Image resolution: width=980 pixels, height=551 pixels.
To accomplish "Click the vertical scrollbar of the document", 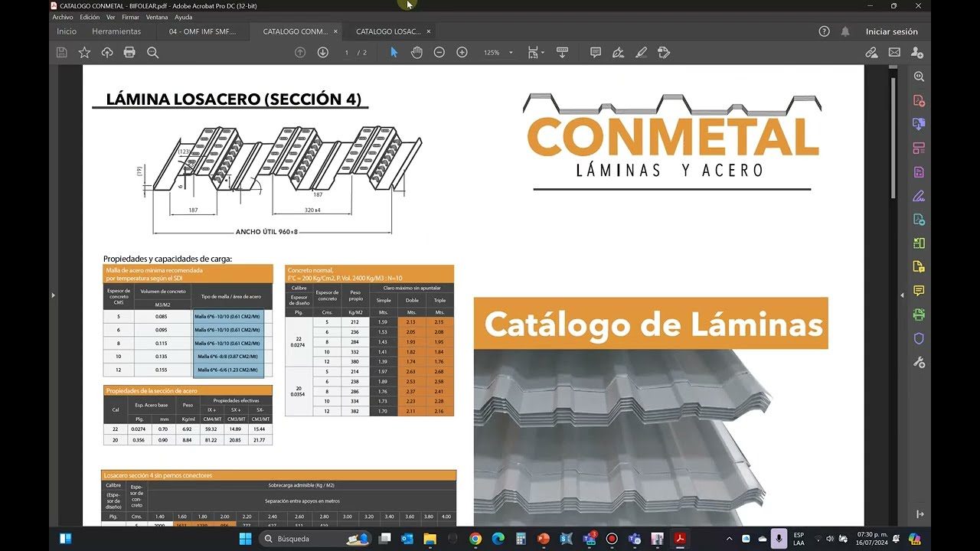I will click(x=893, y=138).
